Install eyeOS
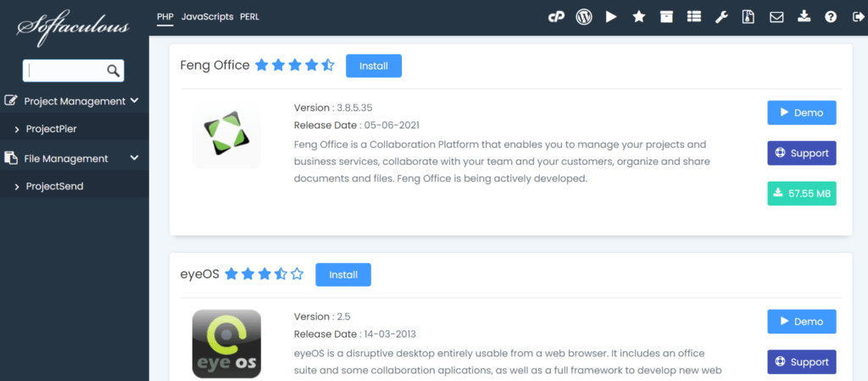Image resolution: width=868 pixels, height=381 pixels. [x=343, y=275]
